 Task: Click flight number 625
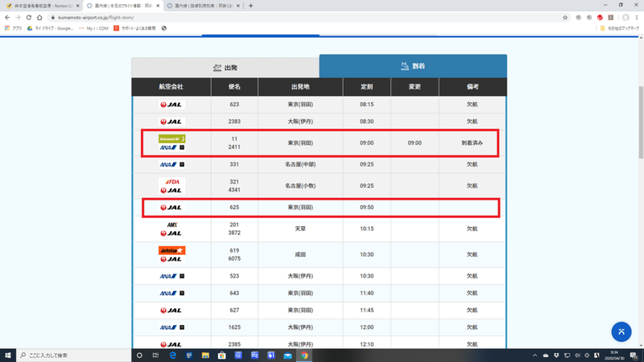point(234,208)
